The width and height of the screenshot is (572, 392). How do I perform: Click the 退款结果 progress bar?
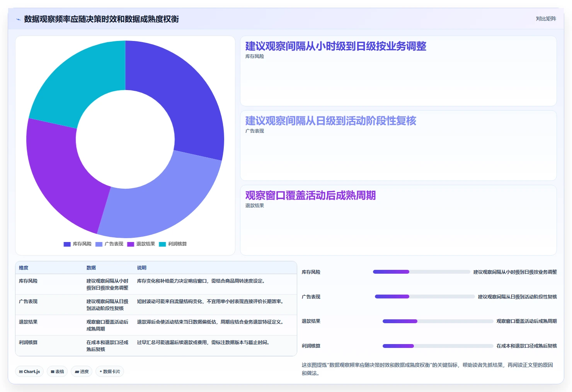point(438,321)
